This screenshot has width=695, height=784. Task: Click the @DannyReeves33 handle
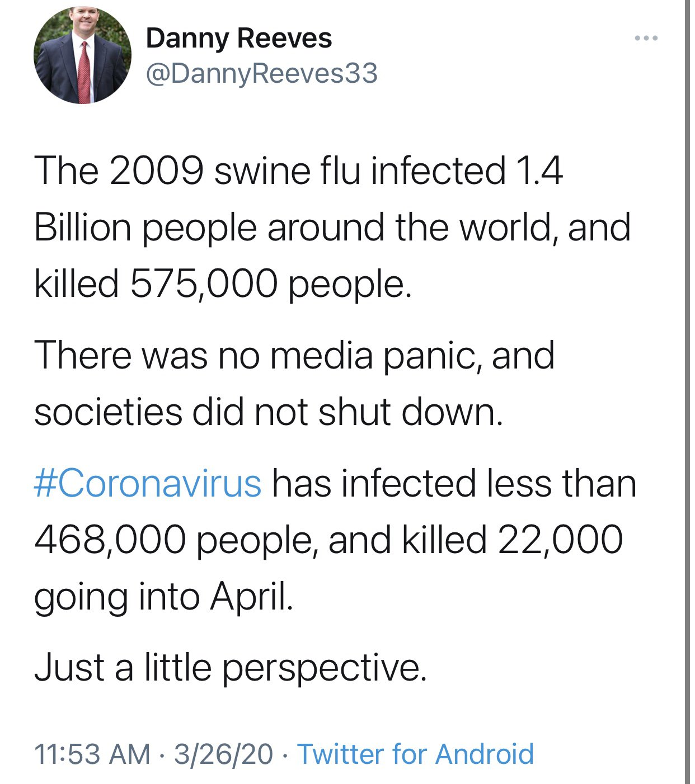[261, 73]
